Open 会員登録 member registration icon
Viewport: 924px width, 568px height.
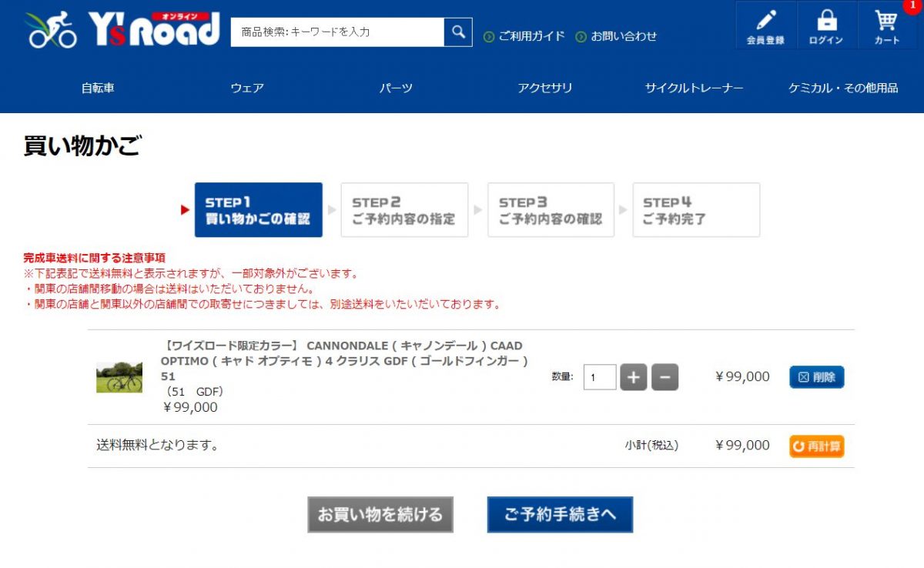coord(765,26)
